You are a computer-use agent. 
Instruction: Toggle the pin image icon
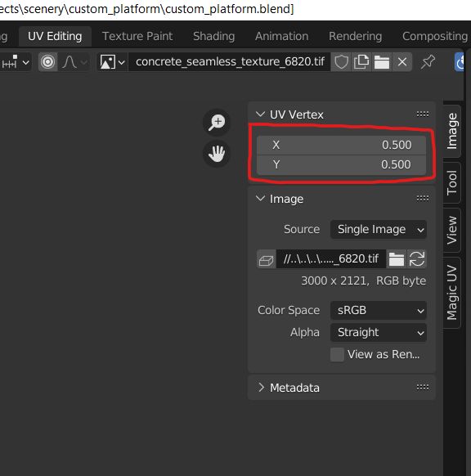[428, 62]
